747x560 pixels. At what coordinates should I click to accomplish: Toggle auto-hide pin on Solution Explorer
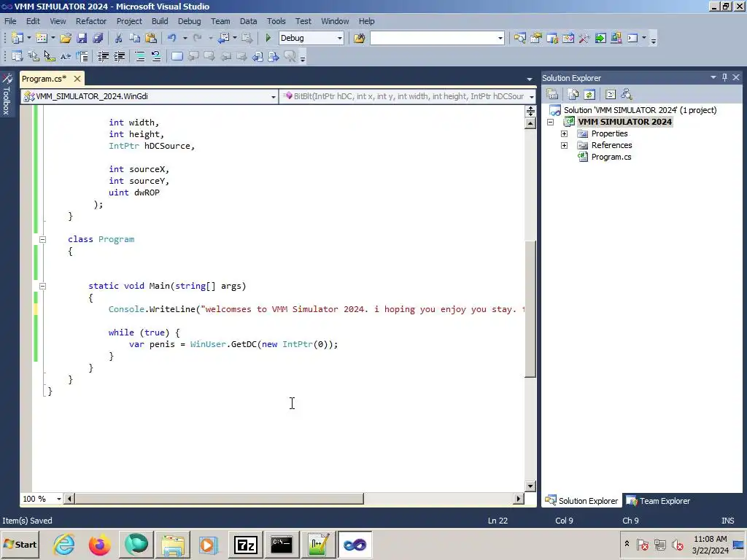tap(724, 77)
